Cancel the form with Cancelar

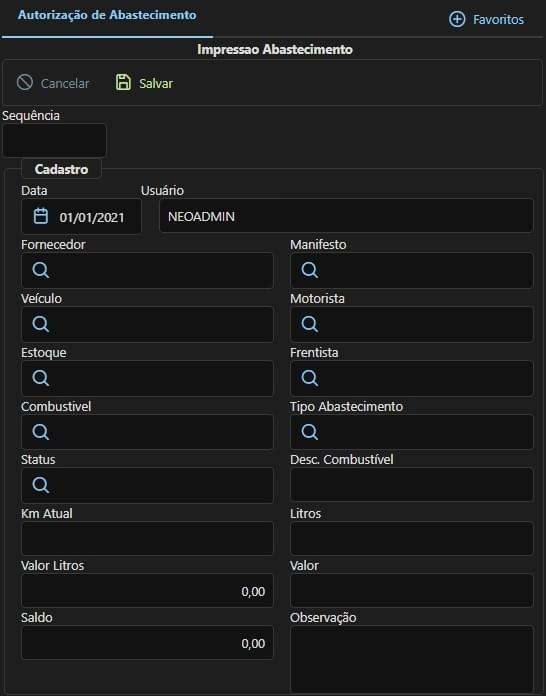click(x=53, y=83)
